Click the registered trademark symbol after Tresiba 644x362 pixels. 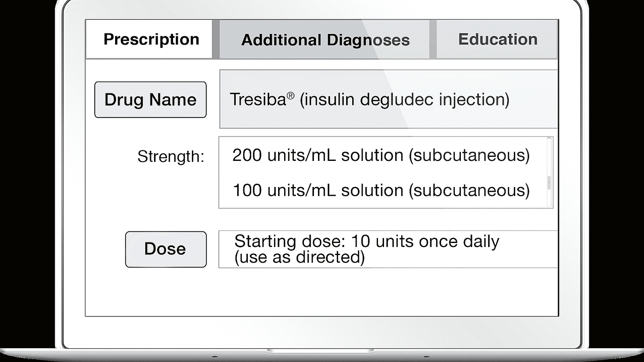pyautogui.click(x=290, y=96)
